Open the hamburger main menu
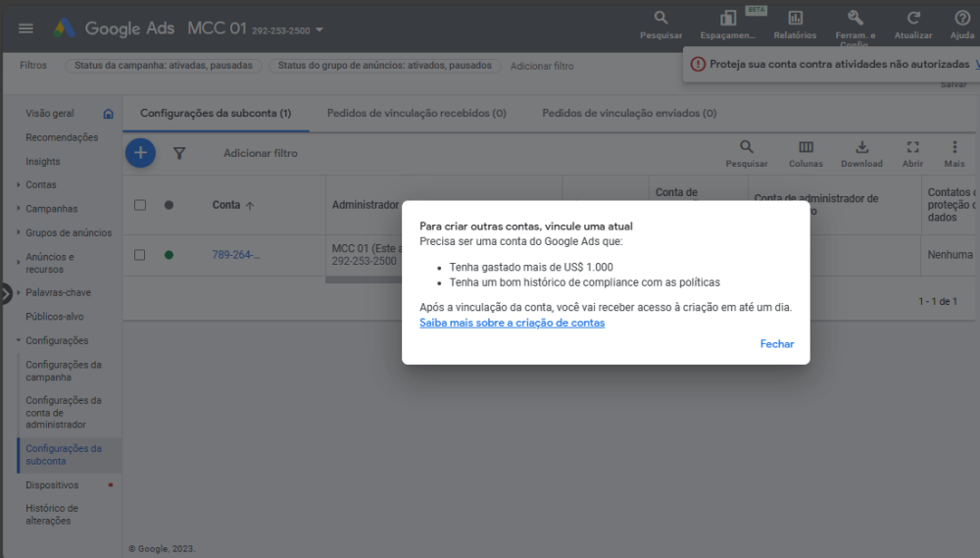980x558 pixels. tap(25, 28)
